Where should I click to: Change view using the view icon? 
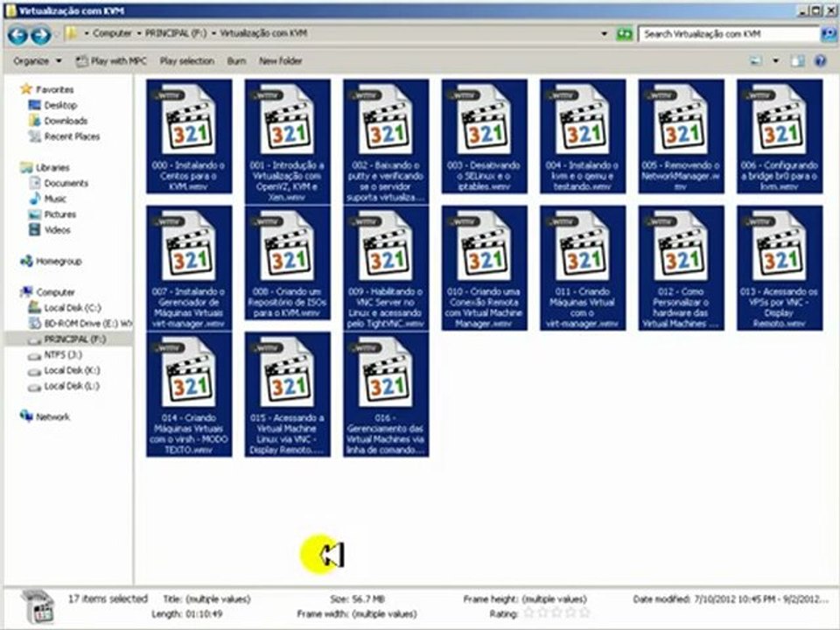[x=756, y=61]
